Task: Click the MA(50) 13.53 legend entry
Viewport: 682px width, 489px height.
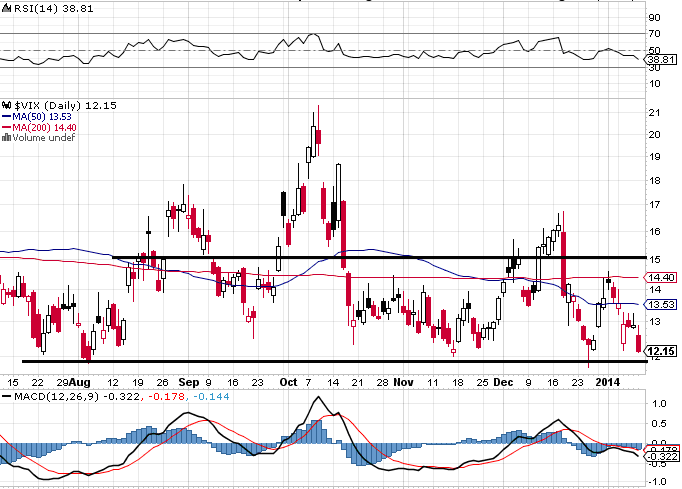Action: 42,117
